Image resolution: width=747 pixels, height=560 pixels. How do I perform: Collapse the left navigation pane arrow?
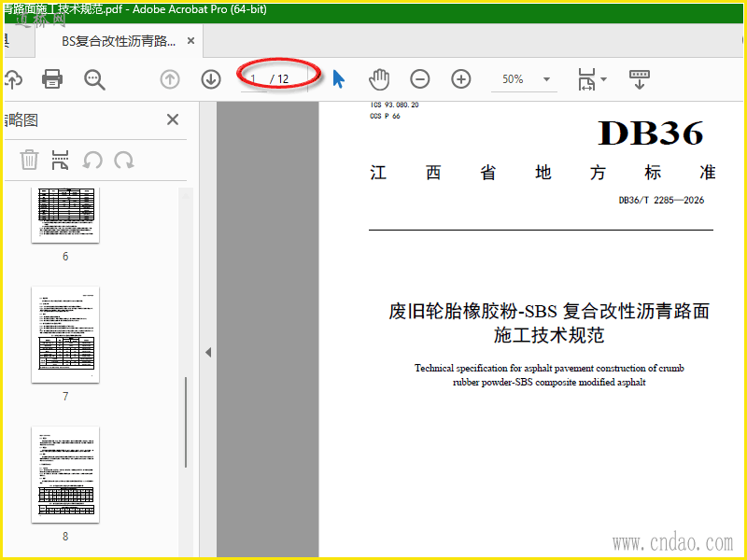208,353
